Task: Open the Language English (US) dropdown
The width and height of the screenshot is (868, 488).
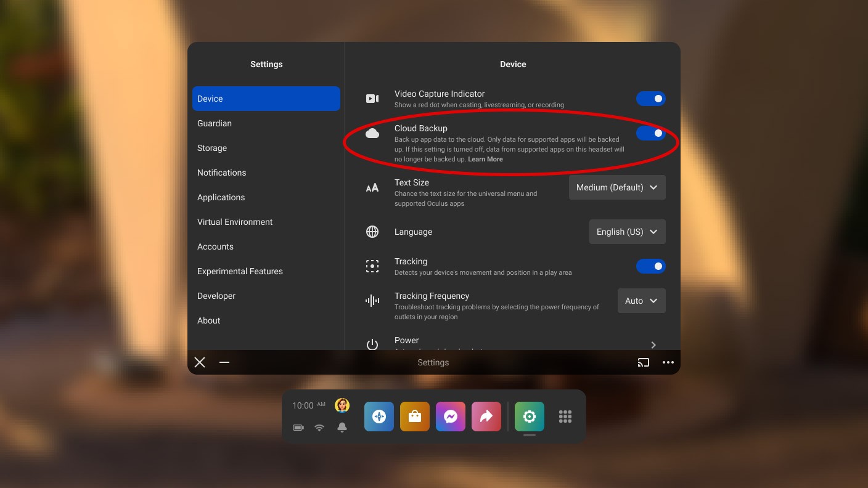Action: click(627, 232)
